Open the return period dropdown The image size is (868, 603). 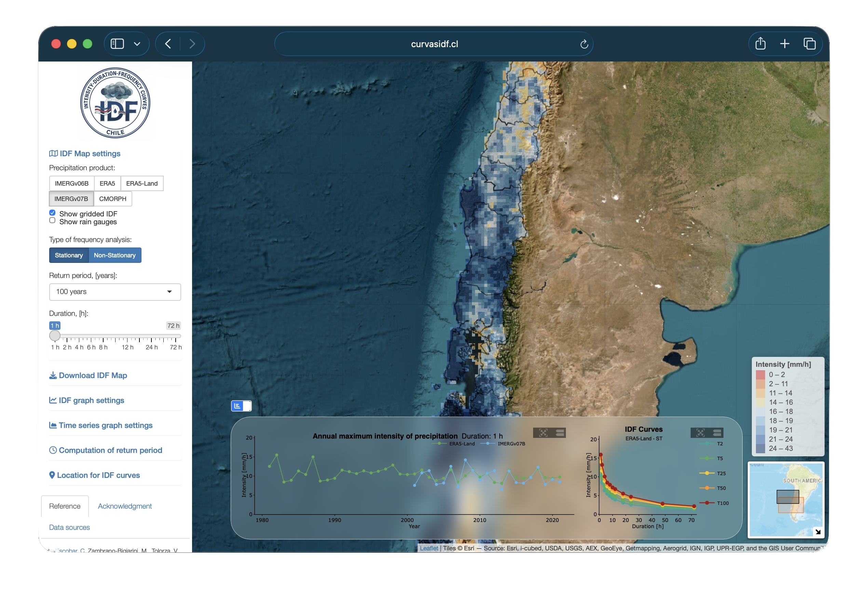pos(115,292)
